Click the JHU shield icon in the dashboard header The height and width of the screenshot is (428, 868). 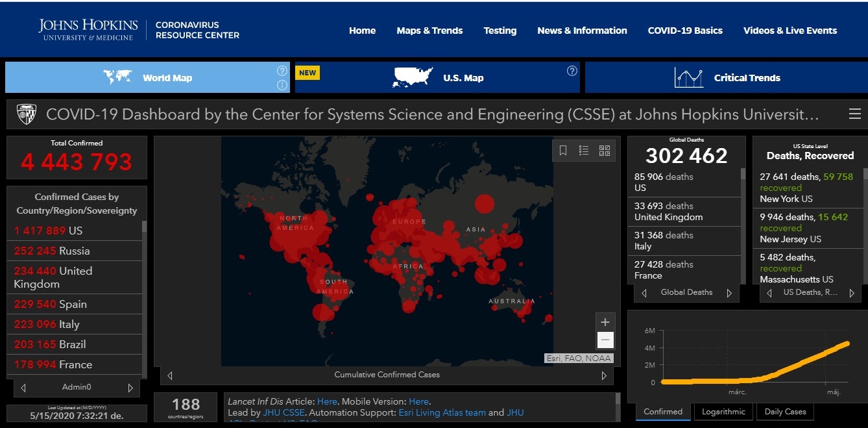pos(26,114)
